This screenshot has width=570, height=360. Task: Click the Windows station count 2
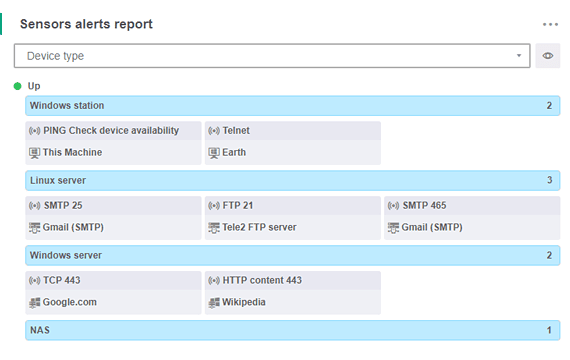click(549, 106)
